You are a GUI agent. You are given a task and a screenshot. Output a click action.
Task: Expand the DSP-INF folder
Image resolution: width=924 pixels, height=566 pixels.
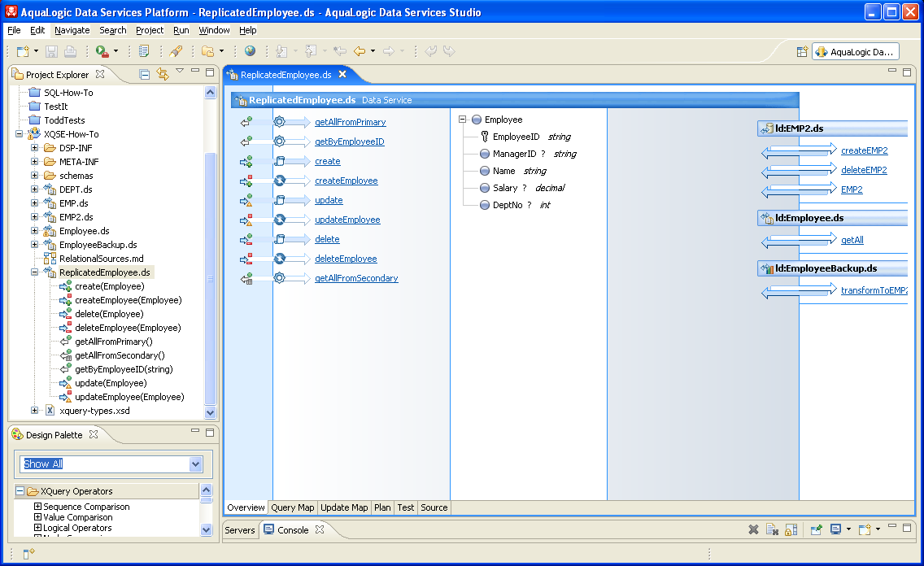[x=34, y=148]
